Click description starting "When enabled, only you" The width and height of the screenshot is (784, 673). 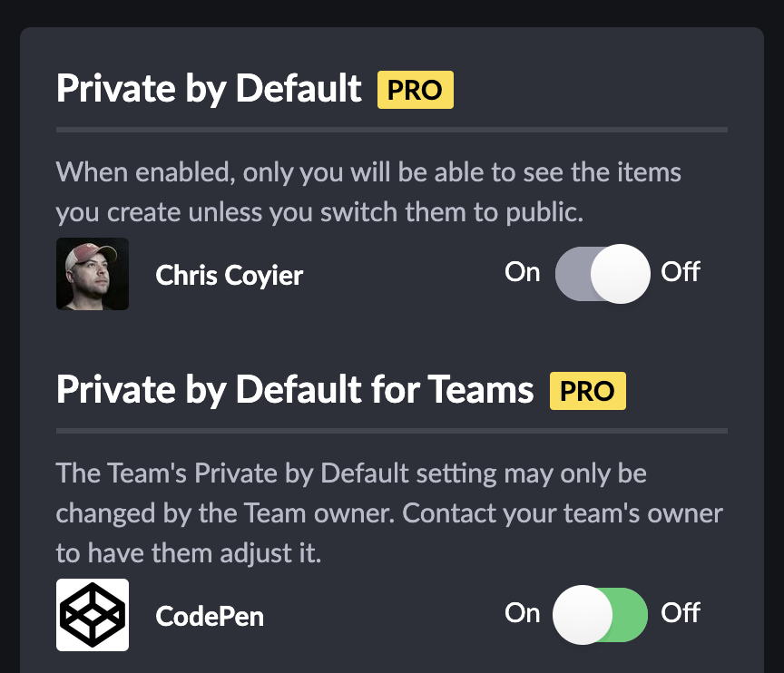click(367, 191)
